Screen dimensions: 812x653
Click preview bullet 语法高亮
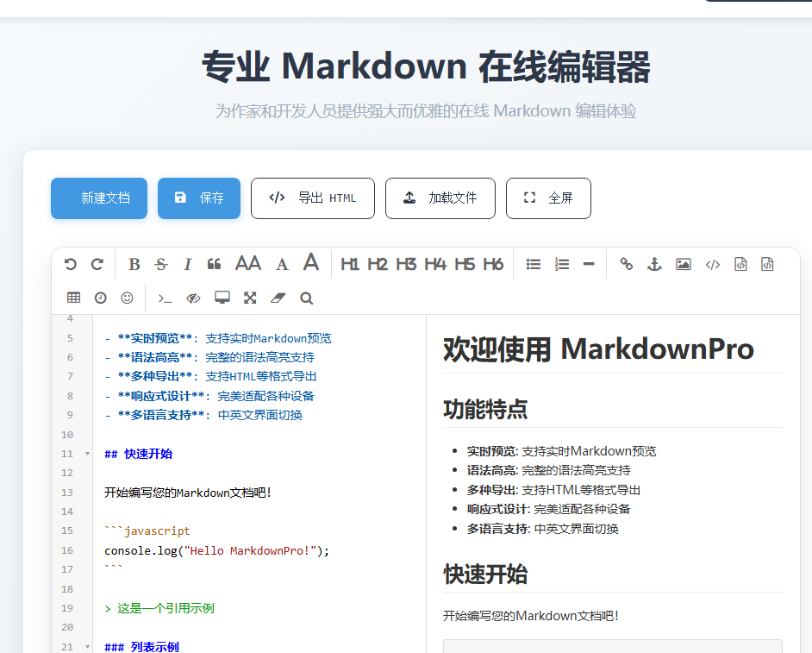coord(549,471)
